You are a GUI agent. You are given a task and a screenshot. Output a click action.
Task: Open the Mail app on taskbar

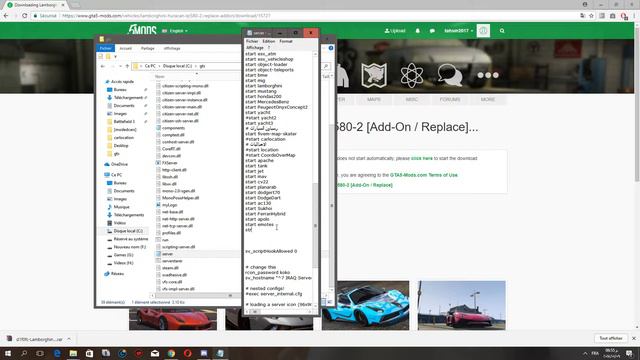[155, 353]
